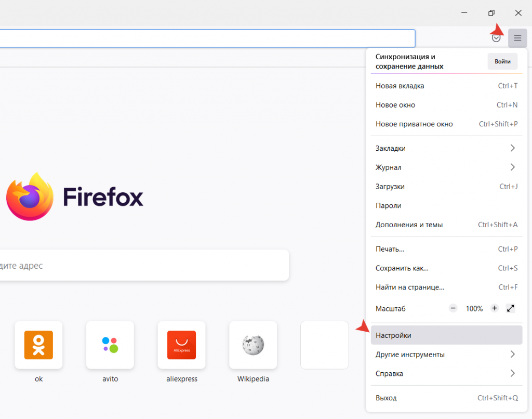This screenshot has height=419, width=532.
Task: Click the new tab page search field
Action: (144, 265)
